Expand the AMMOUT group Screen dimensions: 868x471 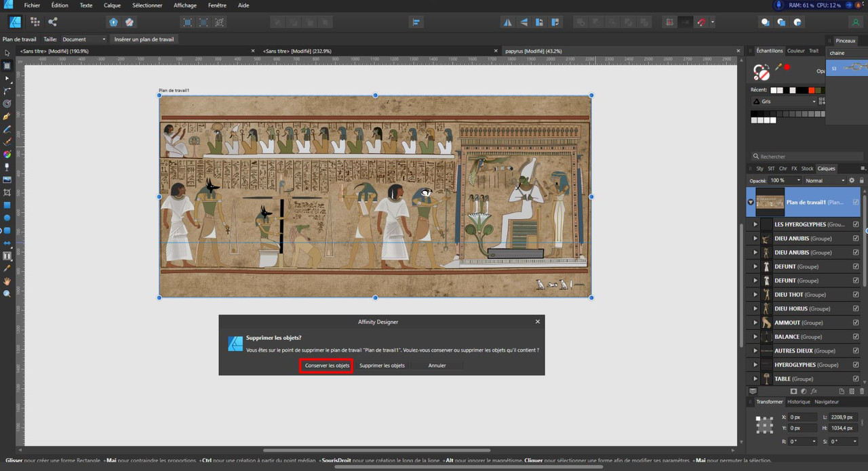tap(755, 323)
